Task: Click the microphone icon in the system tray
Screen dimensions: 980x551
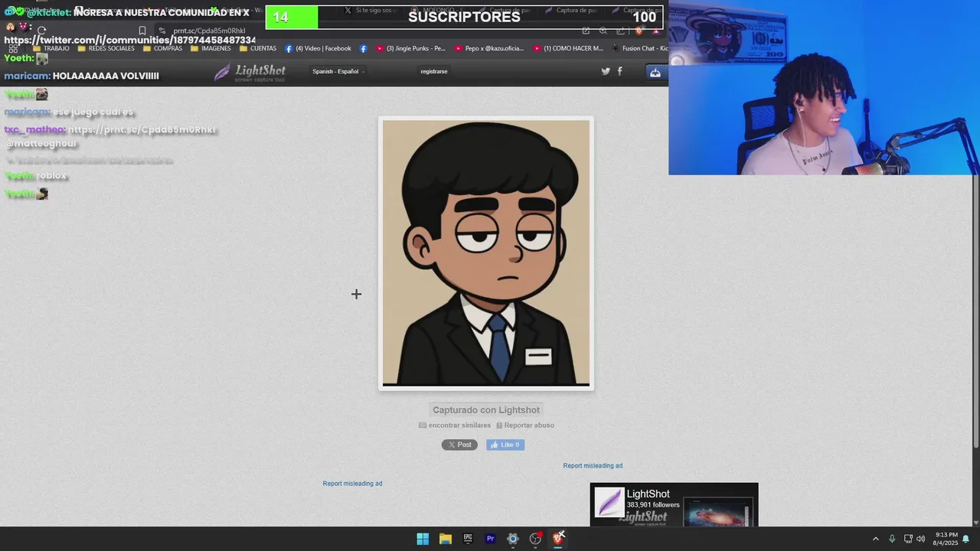Action: point(892,539)
